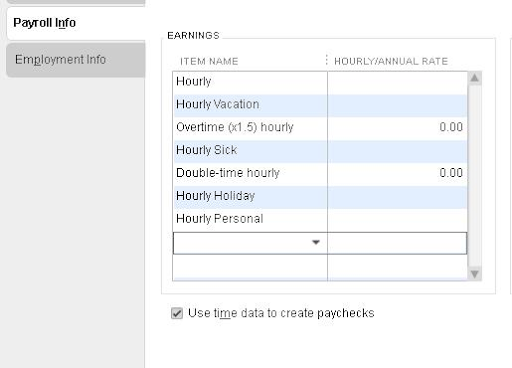512x368 pixels.
Task: Click the earnings list scroll up arrow
Action: click(475, 78)
